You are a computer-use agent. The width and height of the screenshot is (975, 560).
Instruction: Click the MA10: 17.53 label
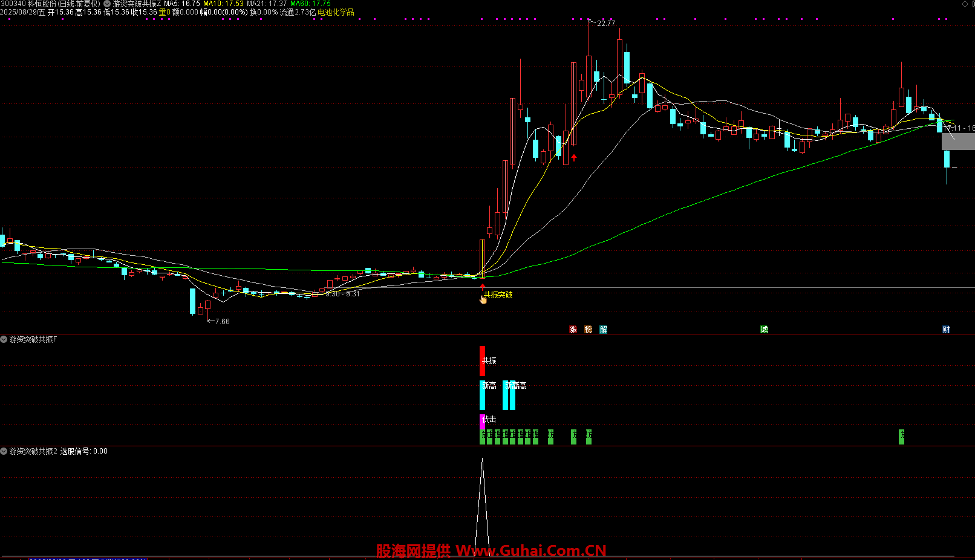[x=223, y=4]
